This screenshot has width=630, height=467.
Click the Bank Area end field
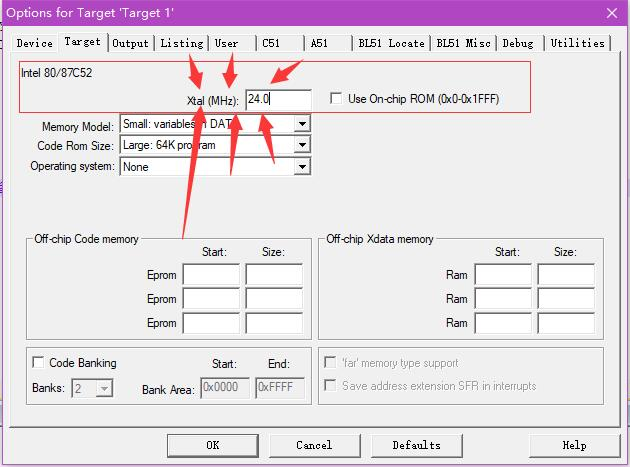[280, 387]
